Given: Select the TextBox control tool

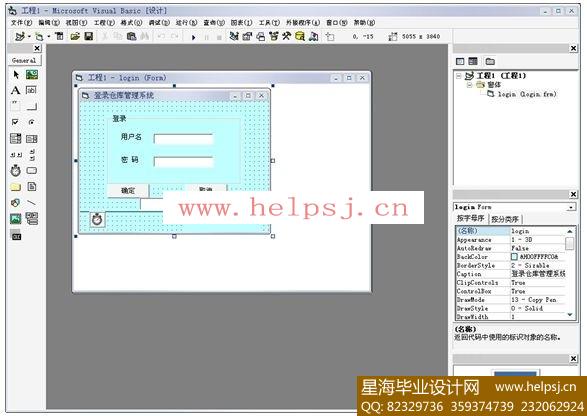Looking at the screenshot, I should click(x=31, y=90).
